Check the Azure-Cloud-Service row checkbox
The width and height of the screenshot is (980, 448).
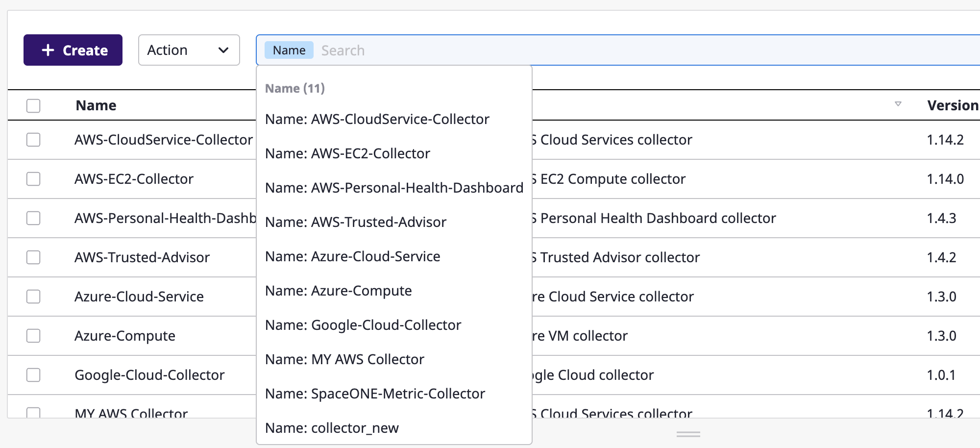(x=33, y=297)
